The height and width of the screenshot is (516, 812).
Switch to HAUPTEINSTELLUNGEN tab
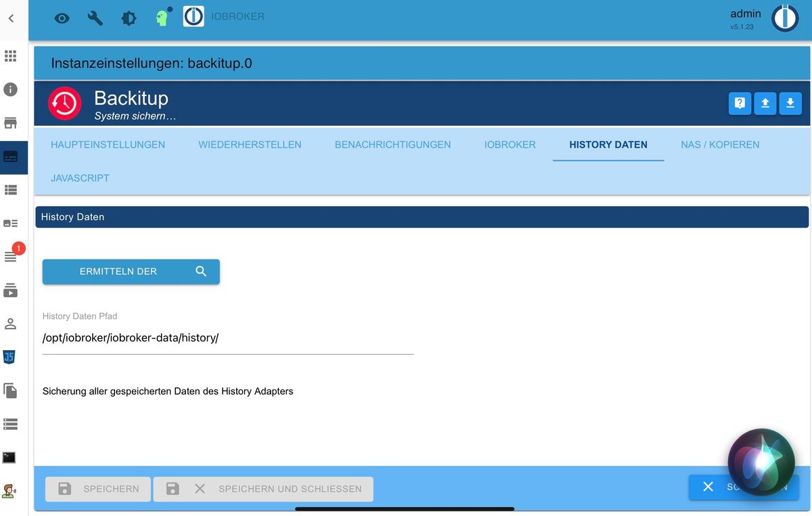(108, 144)
